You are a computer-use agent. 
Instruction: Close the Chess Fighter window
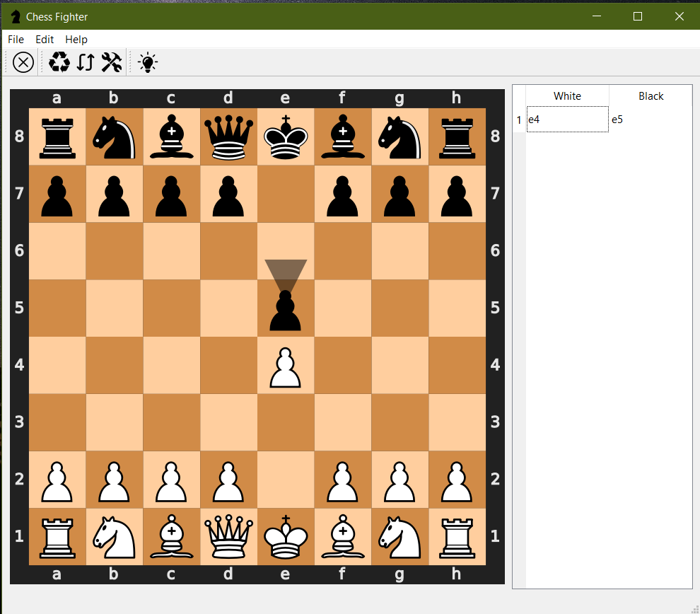coord(679,16)
